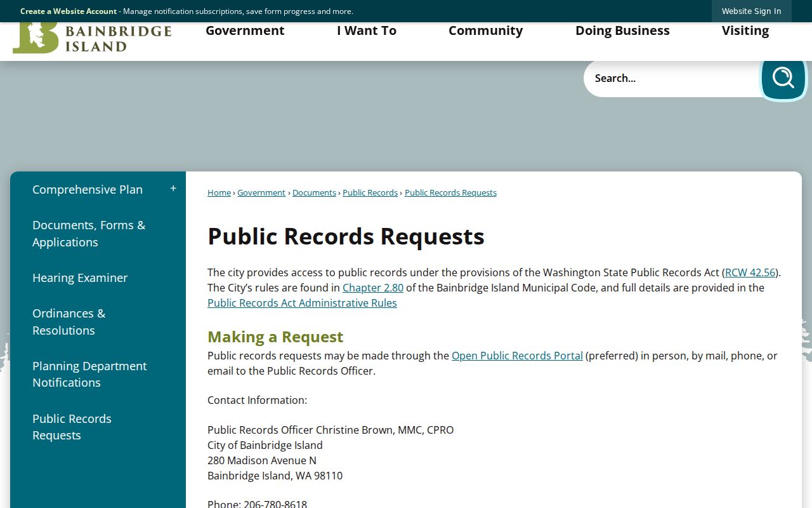This screenshot has width=812, height=508.
Task: Click the search magnifier button
Action: point(783,78)
